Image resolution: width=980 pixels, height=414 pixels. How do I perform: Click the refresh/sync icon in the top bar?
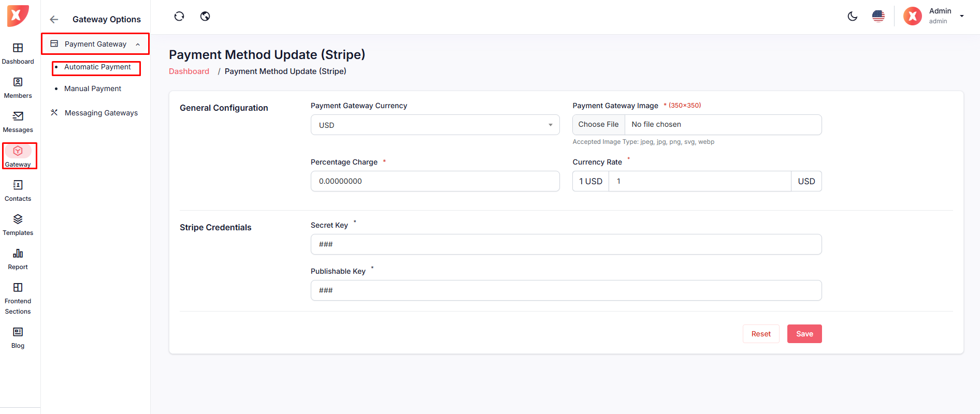[x=179, y=17]
